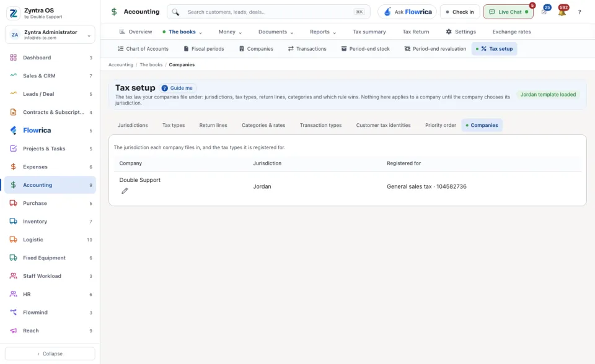Switch to Tax types tab
This screenshot has height=364, width=595.
pyautogui.click(x=174, y=126)
